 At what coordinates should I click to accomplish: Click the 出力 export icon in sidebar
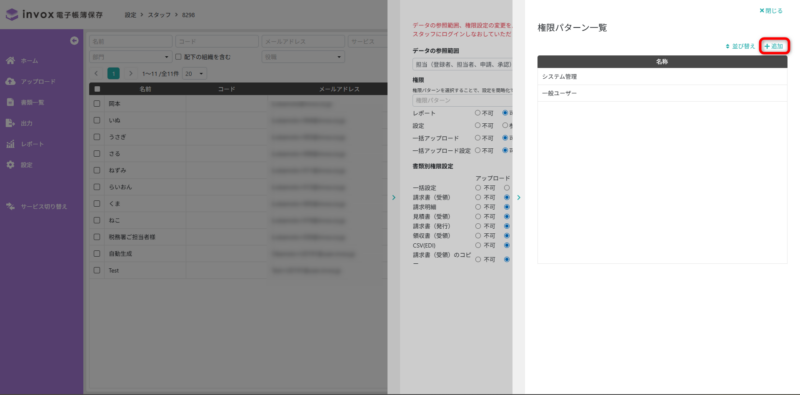click(x=10, y=123)
